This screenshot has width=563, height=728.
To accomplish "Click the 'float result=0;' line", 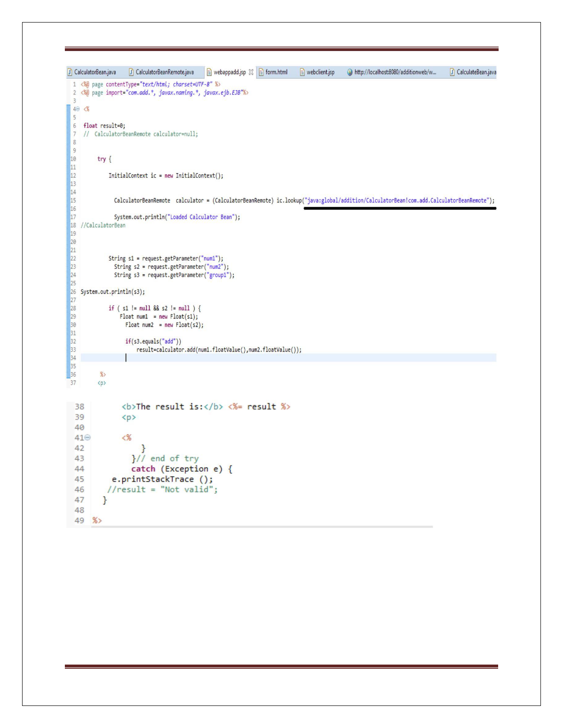I will coord(104,126).
